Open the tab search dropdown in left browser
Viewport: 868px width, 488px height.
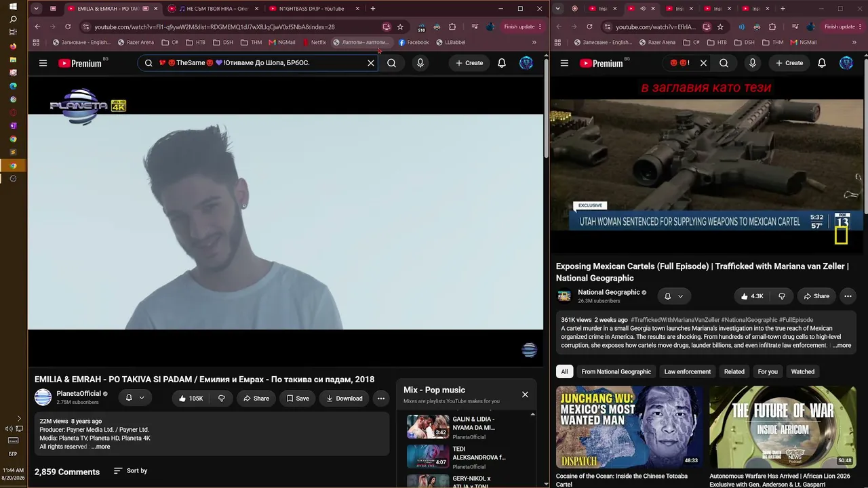pos(36,9)
